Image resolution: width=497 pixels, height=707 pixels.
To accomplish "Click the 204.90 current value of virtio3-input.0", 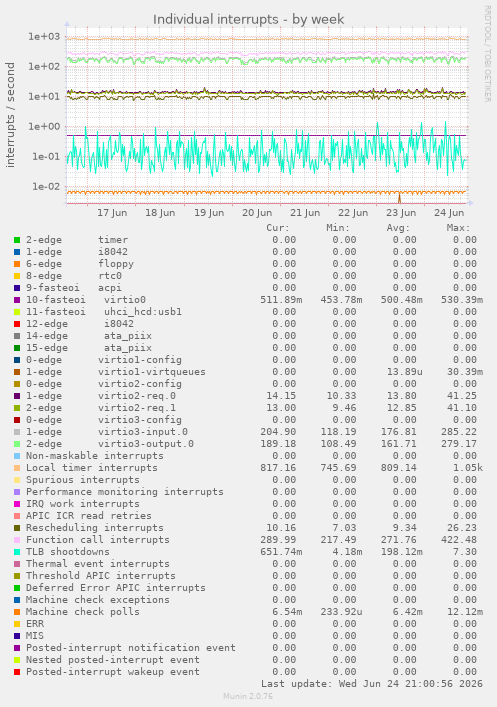I will pos(278,432).
